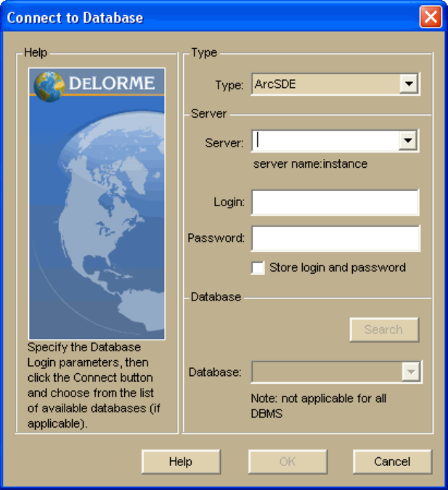Click the Search button in Database section

(384, 330)
